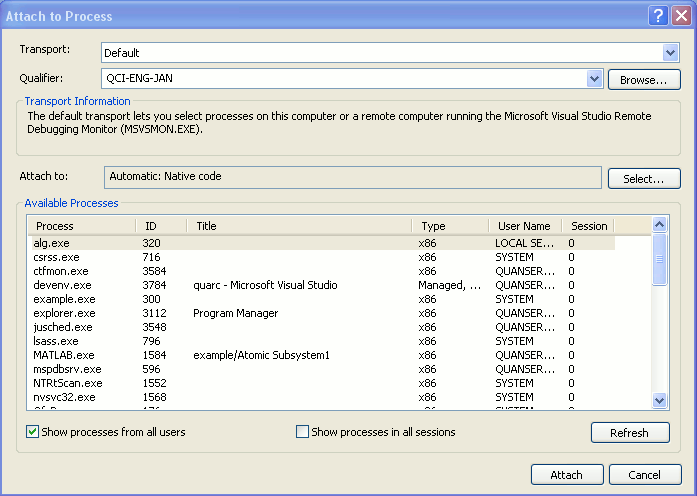This screenshot has width=697, height=496.
Task: Enable Show processes from all users checkbox
Action: [33, 432]
